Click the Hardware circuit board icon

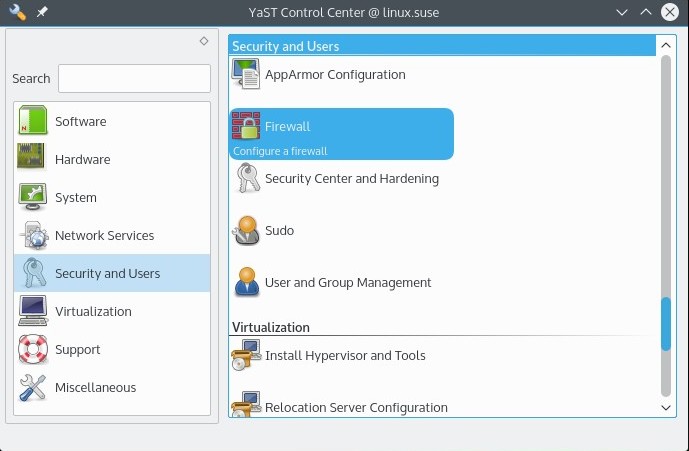[x=31, y=156]
